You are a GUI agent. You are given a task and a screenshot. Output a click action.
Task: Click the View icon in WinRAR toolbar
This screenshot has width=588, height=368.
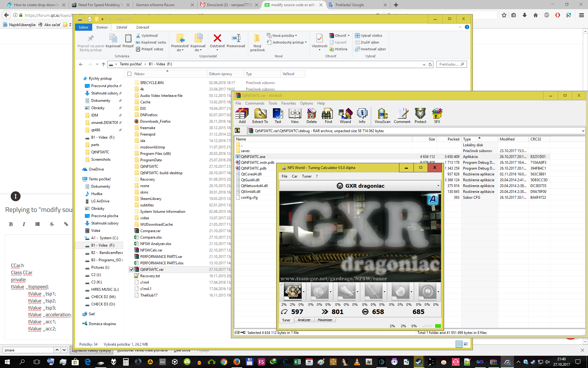pos(295,116)
